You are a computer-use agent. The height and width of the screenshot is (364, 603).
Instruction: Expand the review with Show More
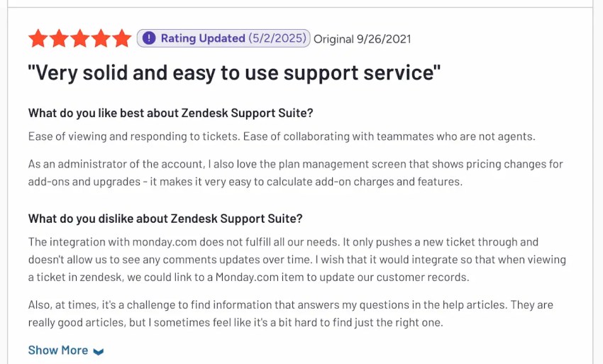click(66, 351)
